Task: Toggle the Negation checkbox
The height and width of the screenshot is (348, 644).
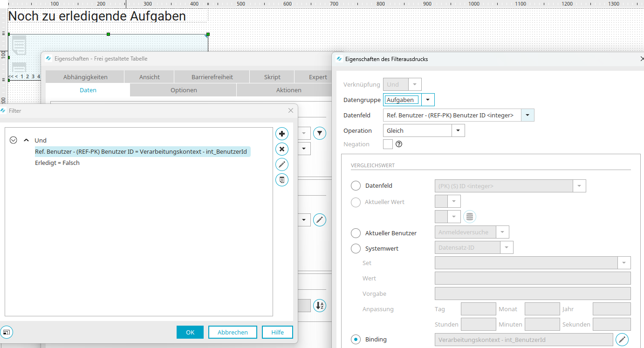Action: tap(388, 144)
